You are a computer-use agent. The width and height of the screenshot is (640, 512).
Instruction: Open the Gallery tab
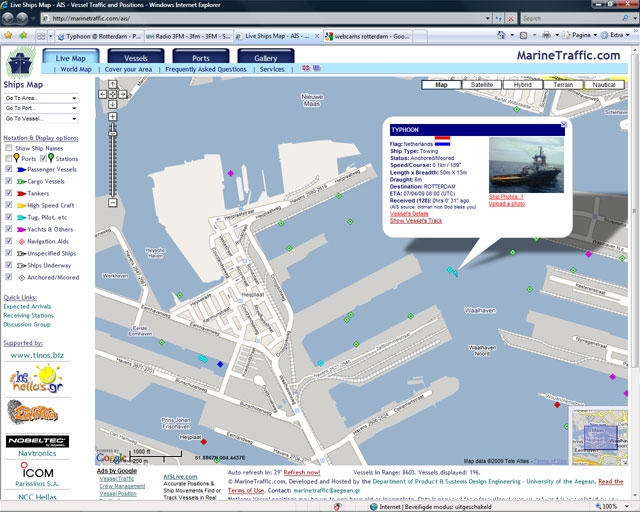point(266,58)
